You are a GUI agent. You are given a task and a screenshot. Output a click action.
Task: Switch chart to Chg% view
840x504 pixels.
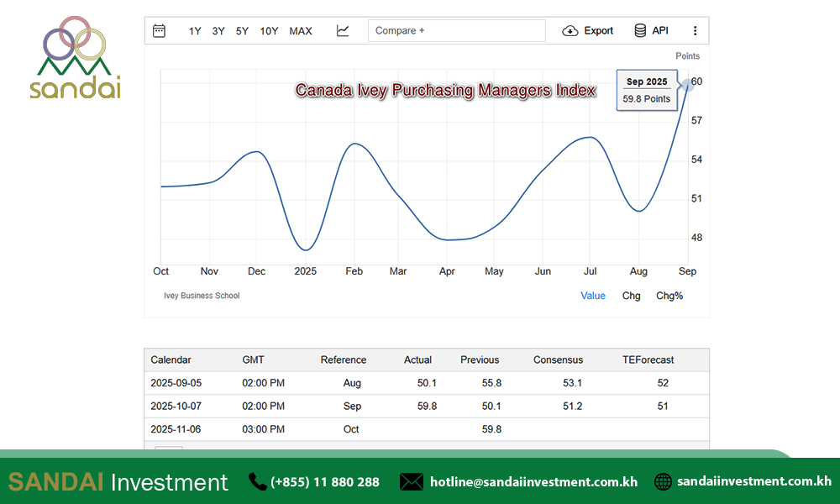coord(669,296)
